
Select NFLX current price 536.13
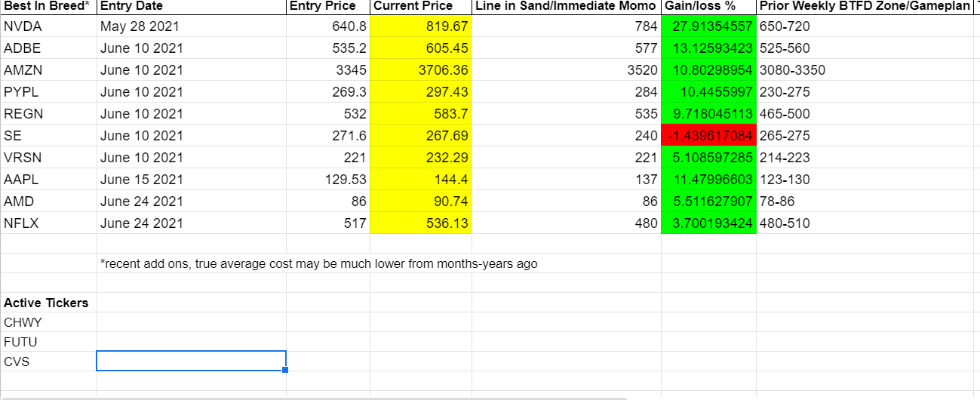421,223
